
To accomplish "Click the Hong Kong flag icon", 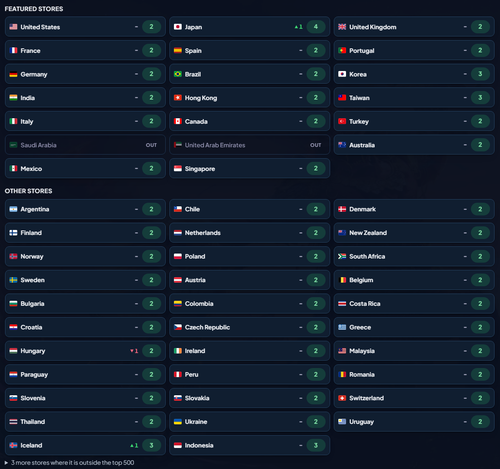I will (178, 98).
